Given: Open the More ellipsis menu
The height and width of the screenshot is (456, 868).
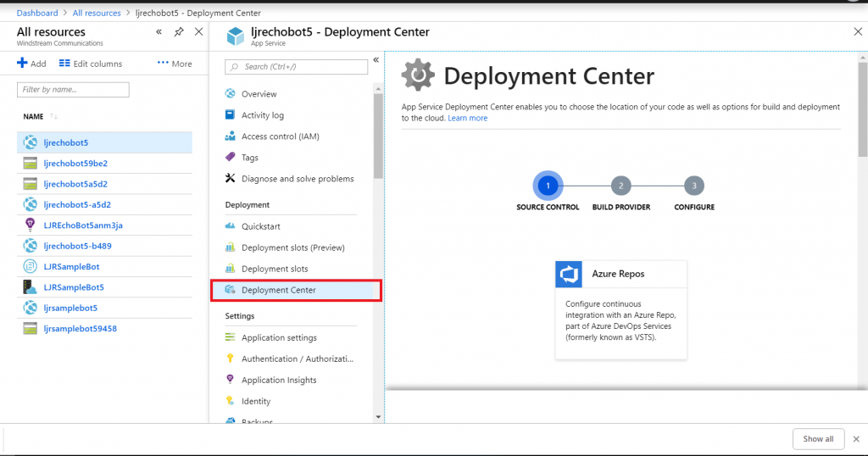Looking at the screenshot, I should (x=175, y=64).
